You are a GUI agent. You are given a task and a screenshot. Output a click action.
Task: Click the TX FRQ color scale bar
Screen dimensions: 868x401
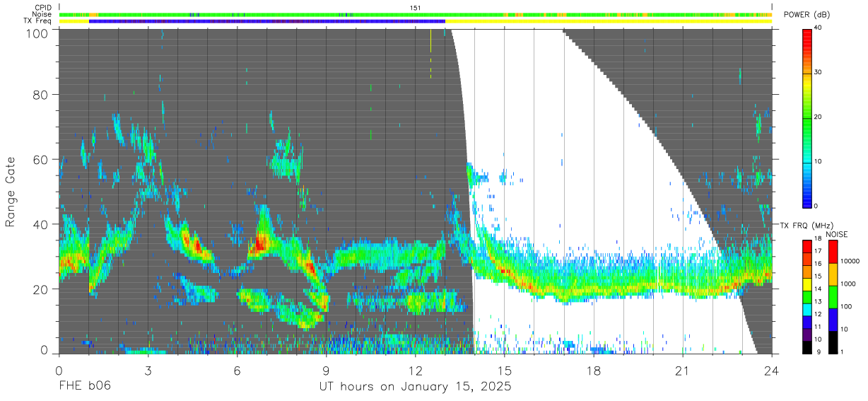point(807,296)
